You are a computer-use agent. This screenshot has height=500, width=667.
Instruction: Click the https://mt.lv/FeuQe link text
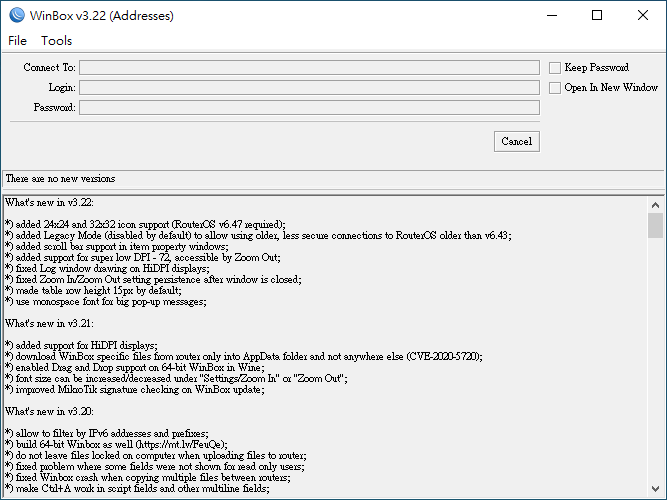[181, 445]
